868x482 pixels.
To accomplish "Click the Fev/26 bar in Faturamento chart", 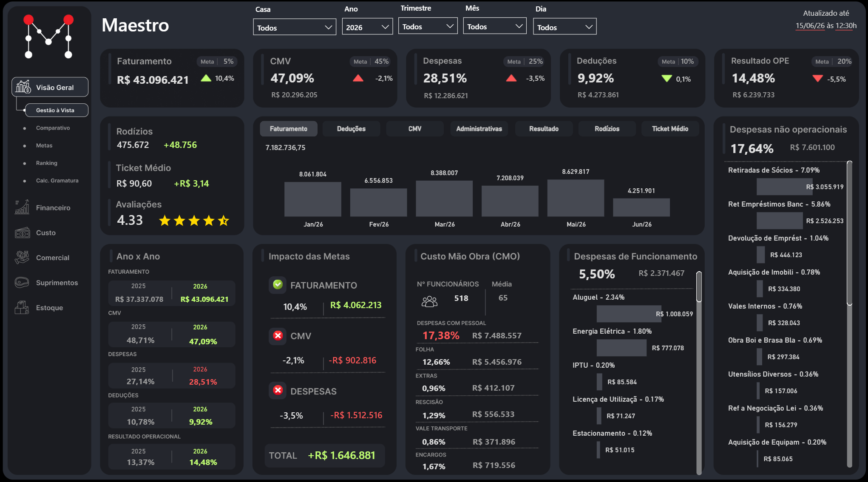I will click(x=378, y=203).
